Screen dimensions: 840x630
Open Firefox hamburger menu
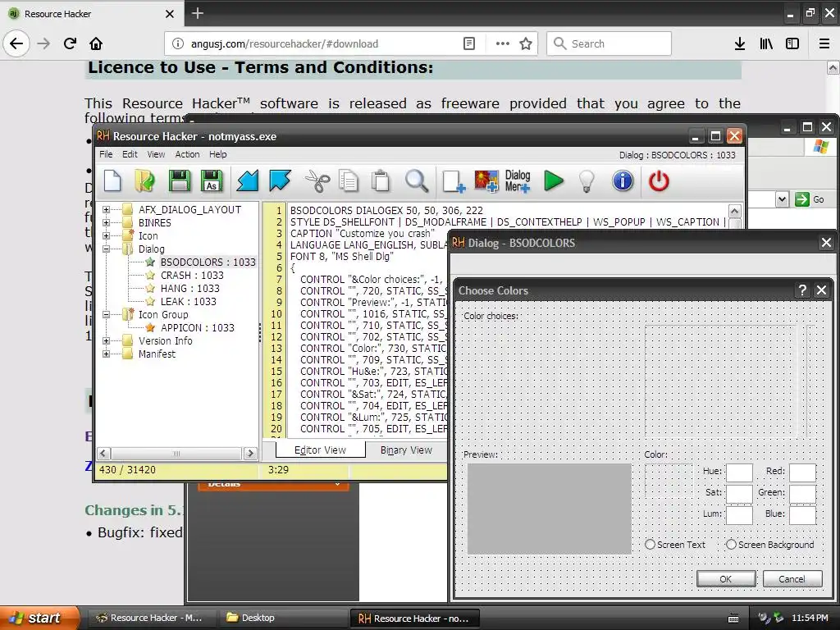(x=824, y=43)
